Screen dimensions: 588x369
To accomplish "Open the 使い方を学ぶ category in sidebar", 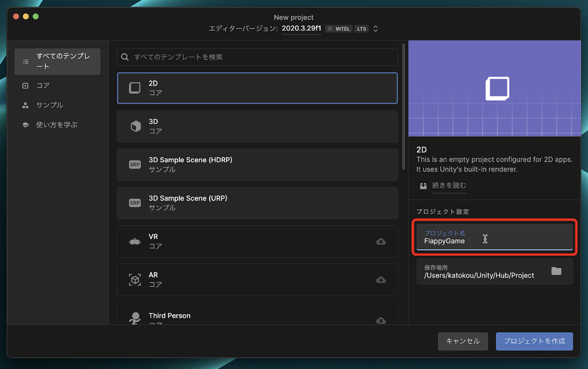I will pyautogui.click(x=58, y=125).
